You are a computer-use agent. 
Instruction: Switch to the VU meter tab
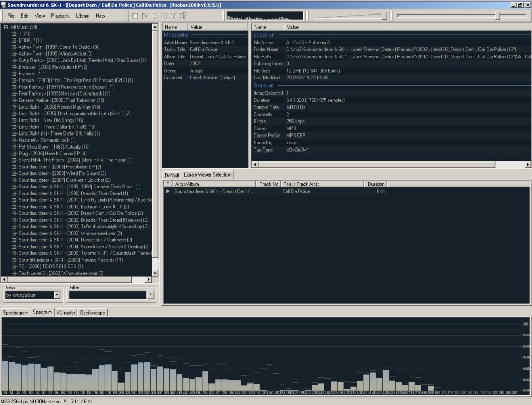tap(66, 313)
